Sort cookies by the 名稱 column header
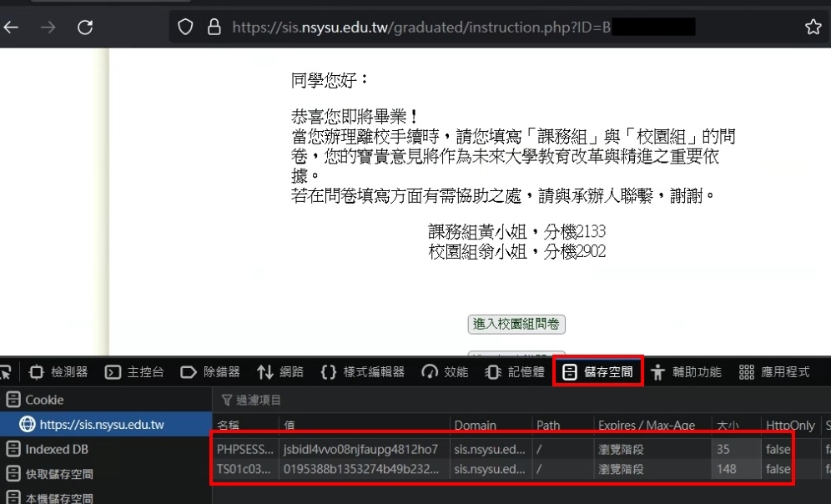 229,425
